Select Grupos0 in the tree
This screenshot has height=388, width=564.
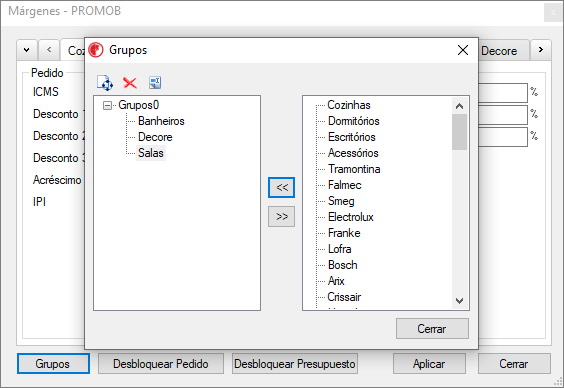(x=138, y=105)
